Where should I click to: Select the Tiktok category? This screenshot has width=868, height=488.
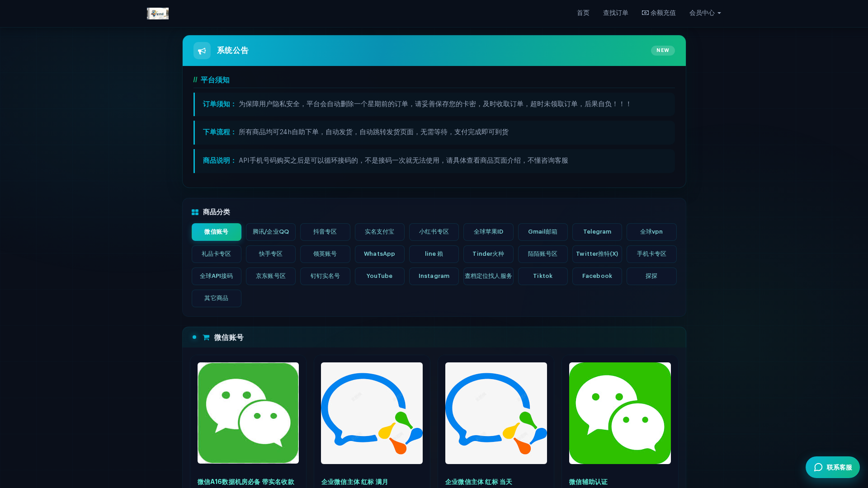click(543, 276)
